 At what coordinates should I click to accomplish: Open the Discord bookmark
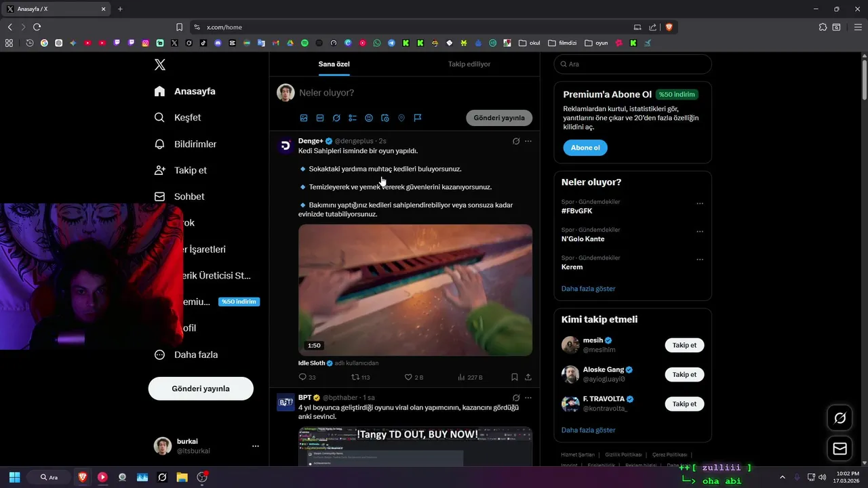[x=218, y=43]
